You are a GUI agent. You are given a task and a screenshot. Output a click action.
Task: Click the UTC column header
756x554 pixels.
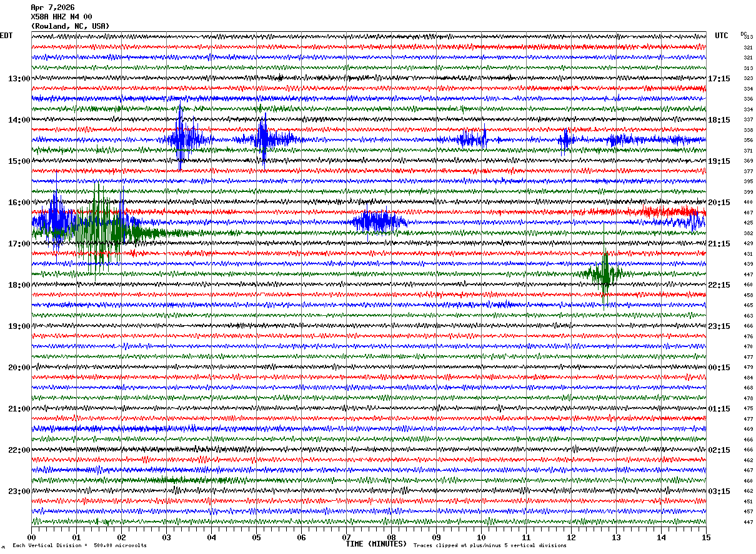722,36
